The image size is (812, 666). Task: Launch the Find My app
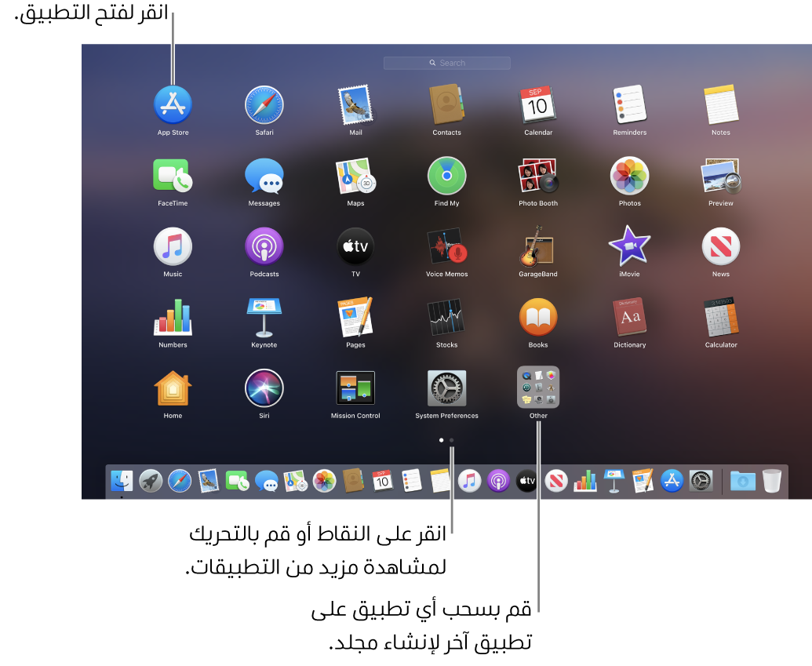(x=447, y=176)
